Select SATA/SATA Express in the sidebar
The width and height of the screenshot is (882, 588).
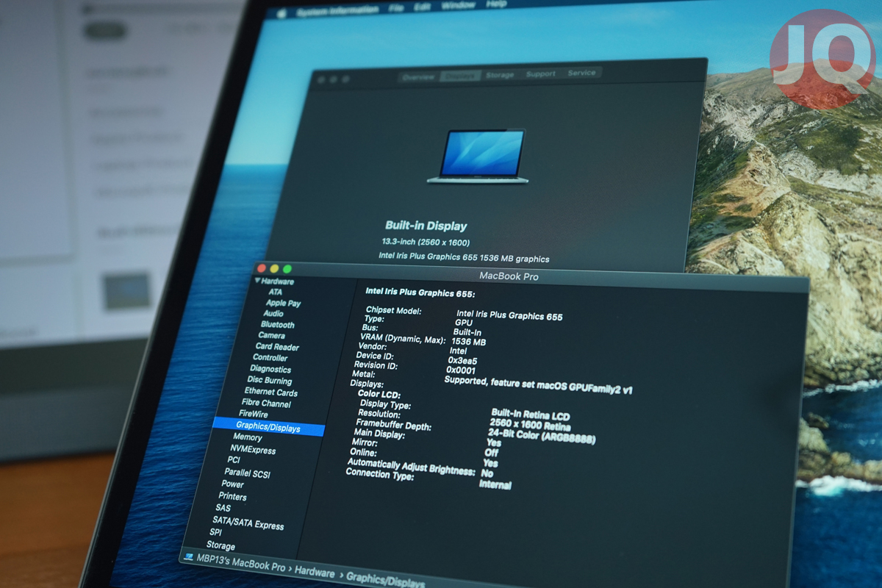tap(248, 523)
